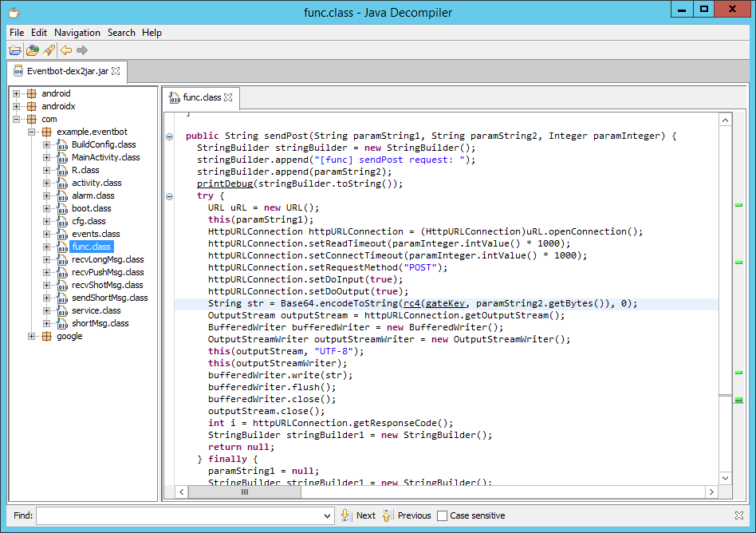Screen dimensions: 756x533
Task: Click the Previous find button label
Action: click(x=414, y=515)
